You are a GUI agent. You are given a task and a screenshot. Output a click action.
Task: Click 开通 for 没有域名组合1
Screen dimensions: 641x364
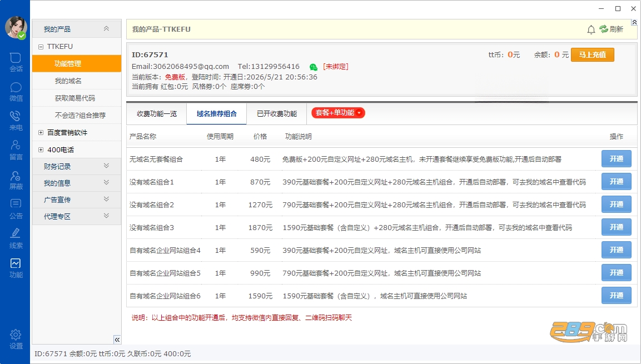click(x=616, y=181)
